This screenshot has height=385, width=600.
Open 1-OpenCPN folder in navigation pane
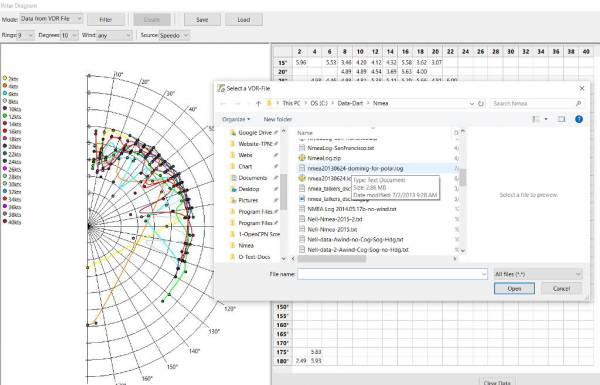[x=259, y=234]
